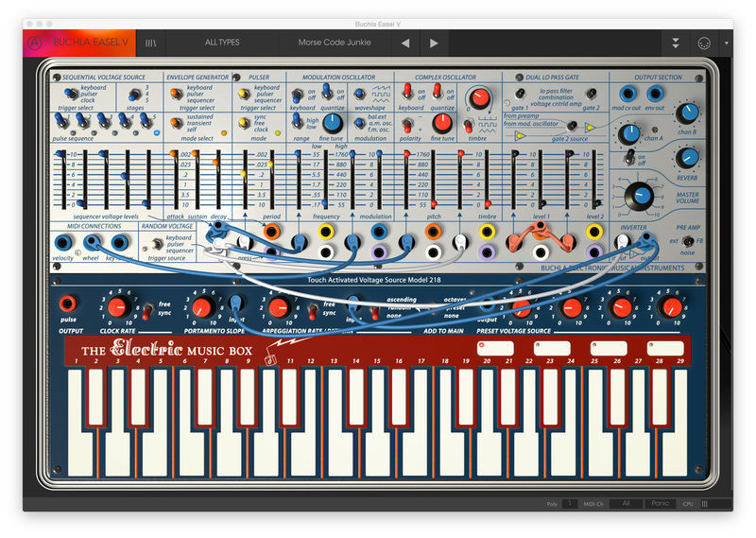756x538 pixels.
Task: Go to the next preset
Action: pos(434,43)
